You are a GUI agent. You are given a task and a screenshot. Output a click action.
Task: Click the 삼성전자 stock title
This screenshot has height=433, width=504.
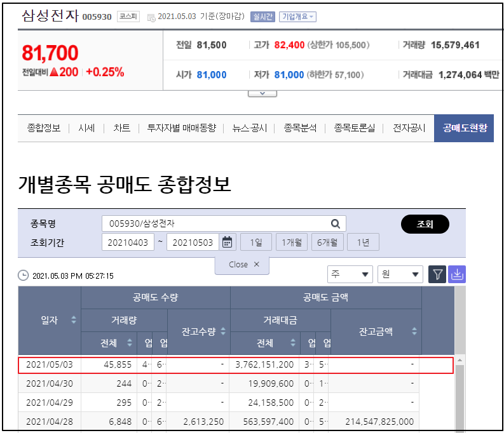tap(50, 16)
